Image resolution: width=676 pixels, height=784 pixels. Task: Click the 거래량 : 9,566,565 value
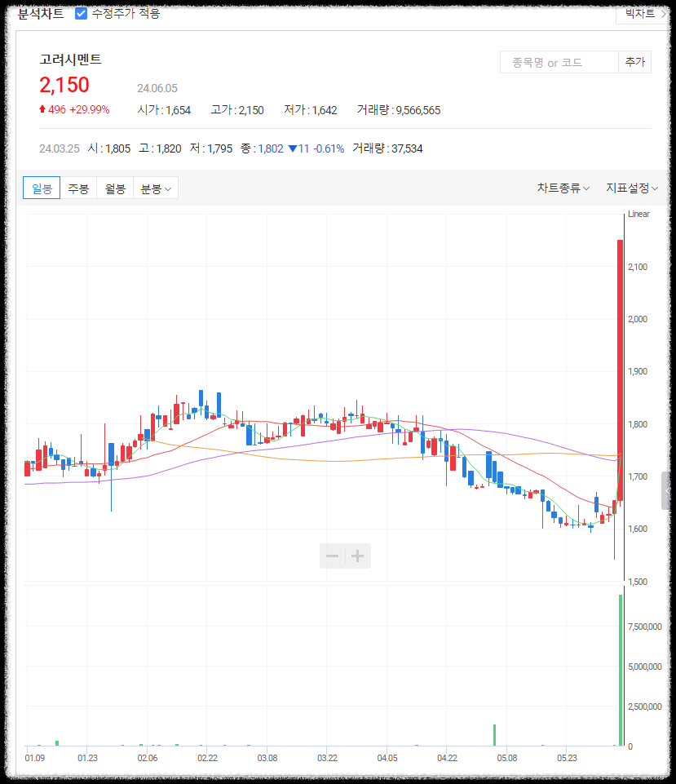[399, 110]
